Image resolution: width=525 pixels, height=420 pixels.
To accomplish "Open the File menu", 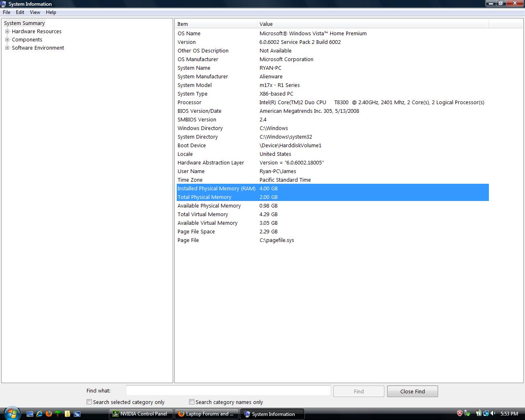I will 7,12.
